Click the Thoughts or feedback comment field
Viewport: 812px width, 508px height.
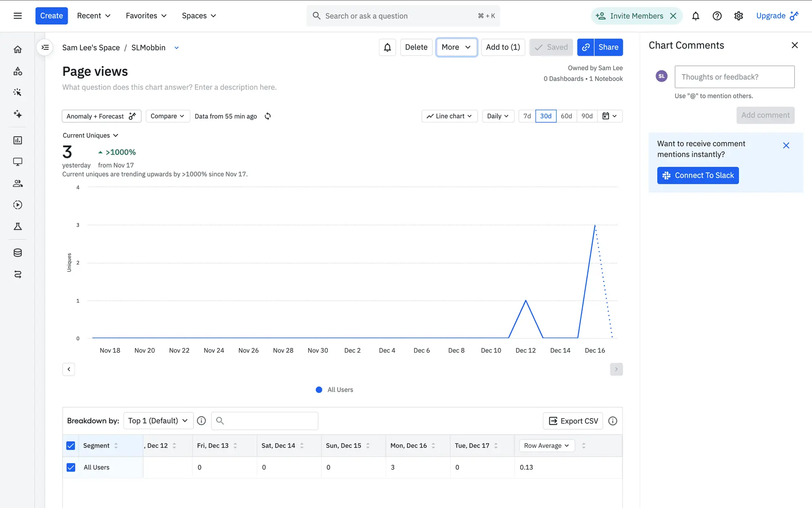tap(734, 77)
